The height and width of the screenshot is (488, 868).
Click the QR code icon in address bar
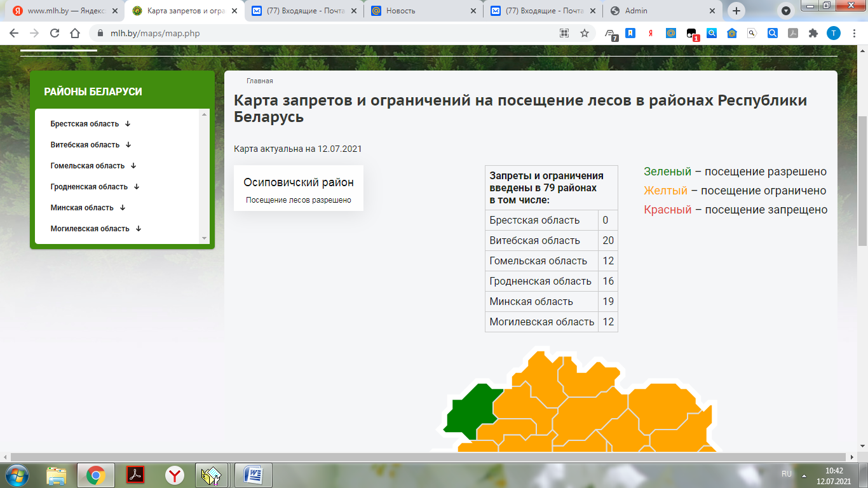coord(564,34)
